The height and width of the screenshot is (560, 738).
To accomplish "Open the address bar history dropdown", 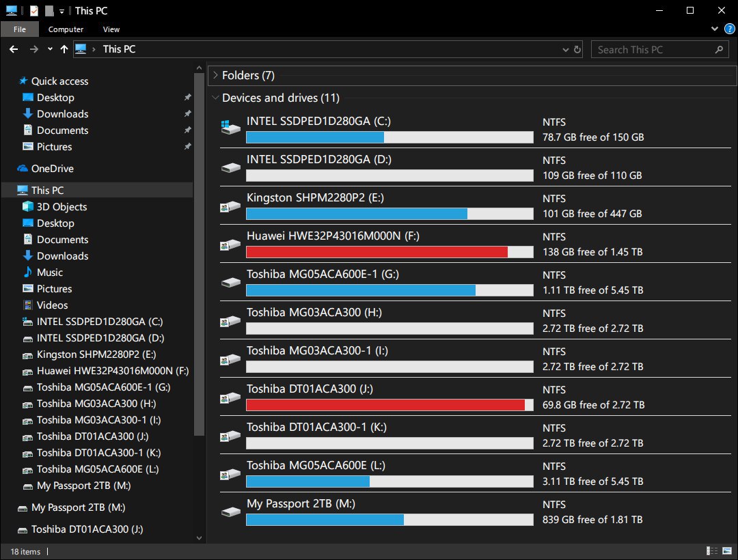I will [x=564, y=49].
